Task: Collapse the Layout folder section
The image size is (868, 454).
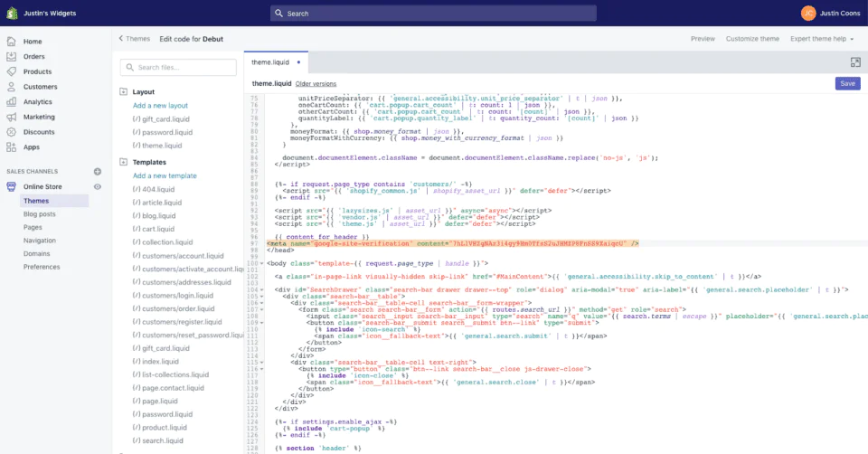Action: pos(125,92)
